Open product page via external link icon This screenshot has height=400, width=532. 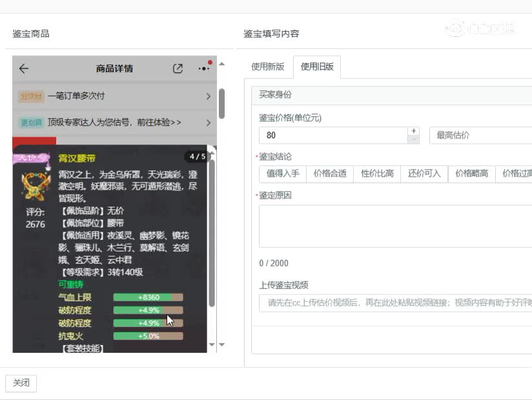(x=179, y=68)
